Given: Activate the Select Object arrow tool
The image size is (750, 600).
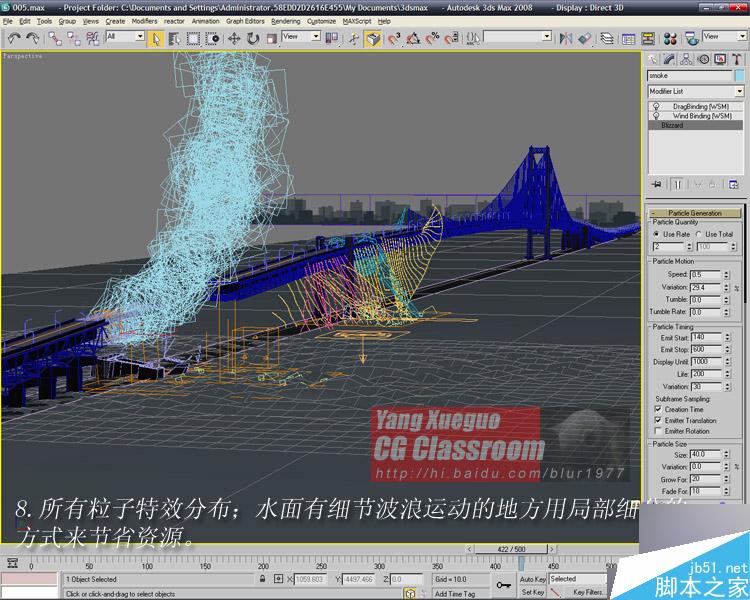Looking at the screenshot, I should [x=155, y=39].
